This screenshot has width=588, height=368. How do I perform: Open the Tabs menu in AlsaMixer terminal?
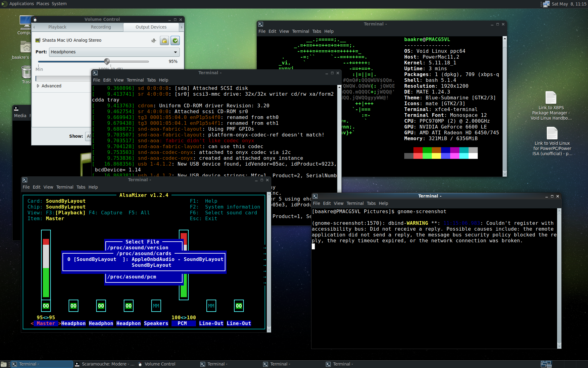coord(81,187)
